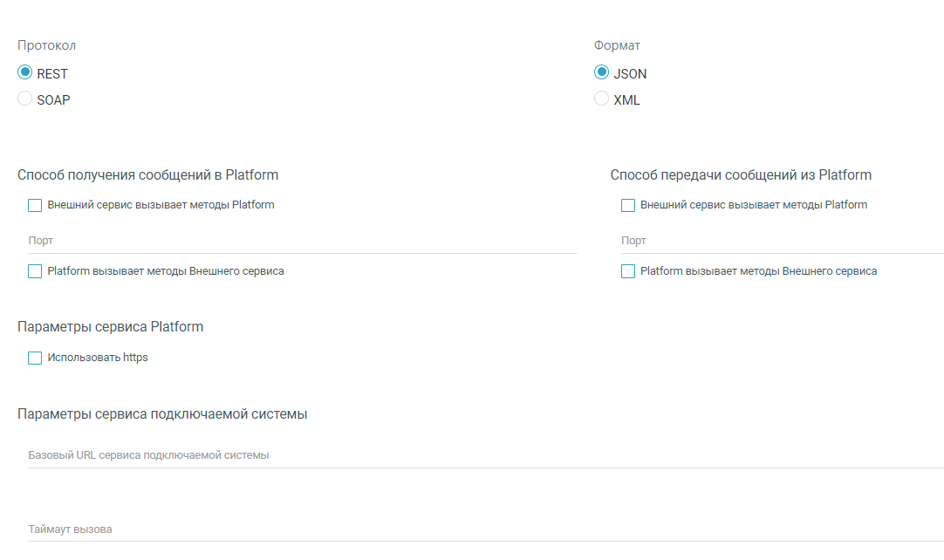The height and width of the screenshot is (560, 944).
Task: Choose XML as the format
Action: click(601, 99)
